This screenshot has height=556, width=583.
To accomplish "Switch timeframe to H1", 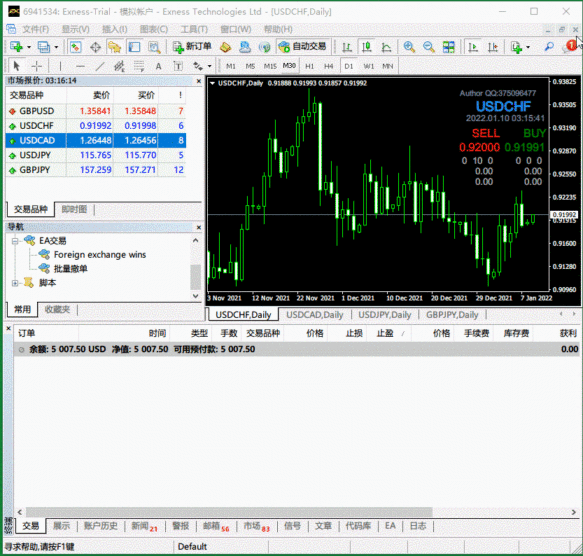I will (x=309, y=66).
